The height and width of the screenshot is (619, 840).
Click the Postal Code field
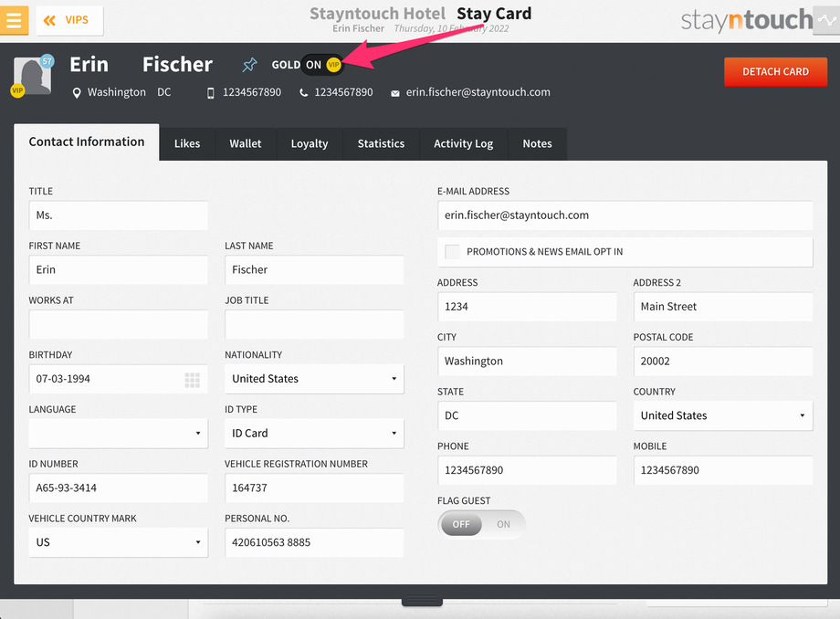723,362
